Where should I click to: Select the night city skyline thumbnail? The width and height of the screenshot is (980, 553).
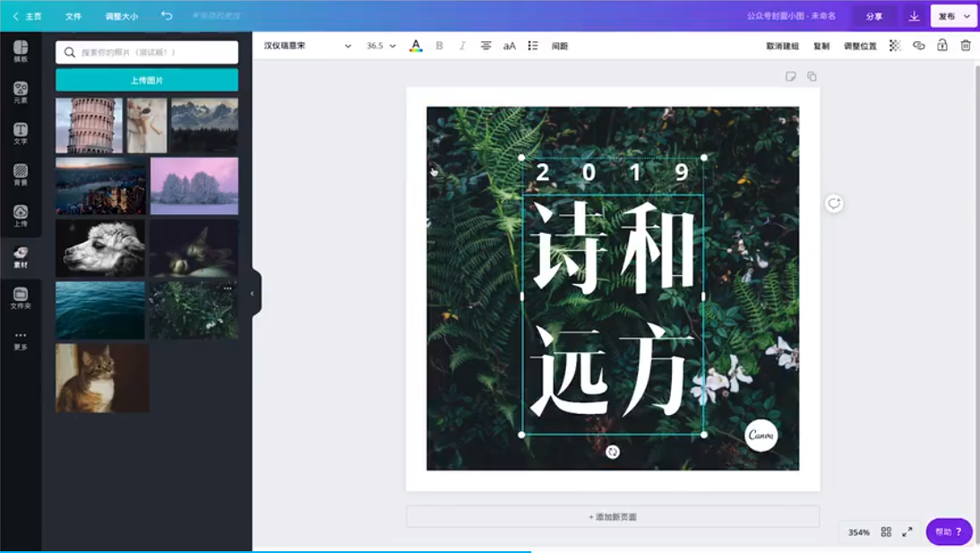pyautogui.click(x=100, y=186)
